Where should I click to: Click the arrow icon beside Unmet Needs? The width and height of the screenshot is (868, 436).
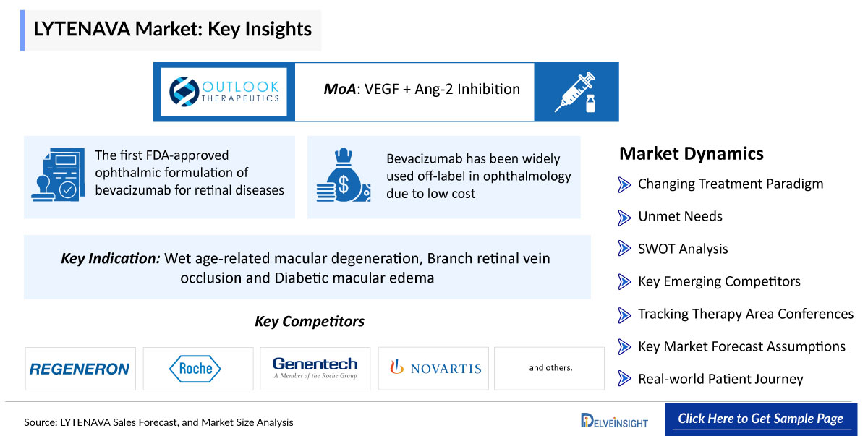[x=624, y=217]
